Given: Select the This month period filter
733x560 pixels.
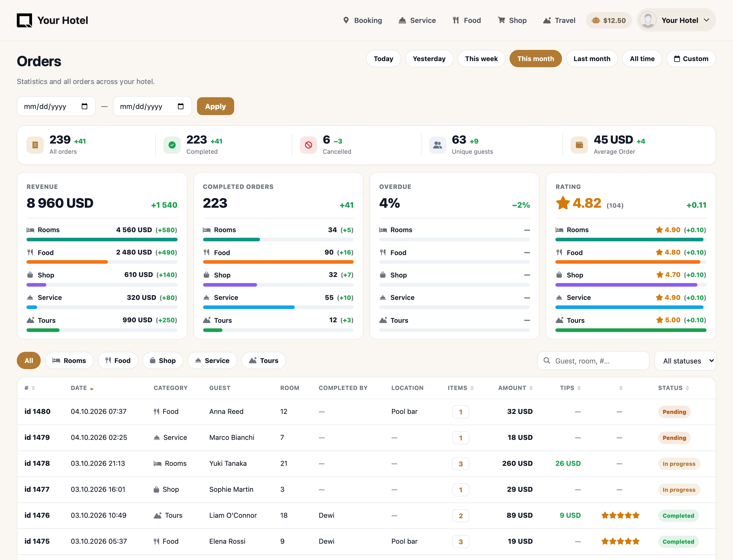Looking at the screenshot, I should (x=535, y=59).
